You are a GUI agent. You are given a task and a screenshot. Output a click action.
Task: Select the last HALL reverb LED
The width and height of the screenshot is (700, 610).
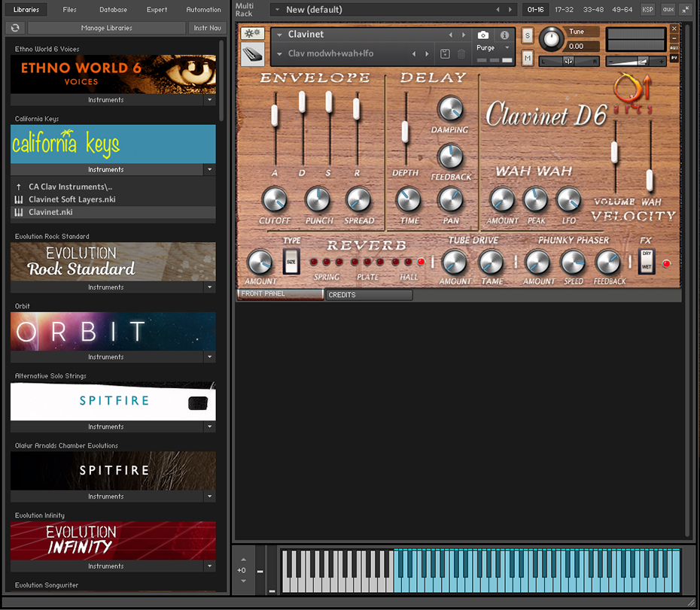coord(421,262)
